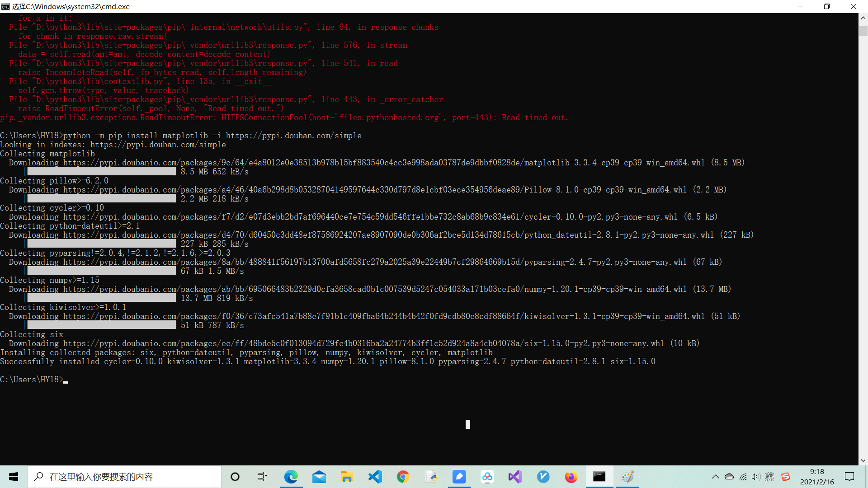
Task: Open Task View from the taskbar
Action: pos(262,477)
